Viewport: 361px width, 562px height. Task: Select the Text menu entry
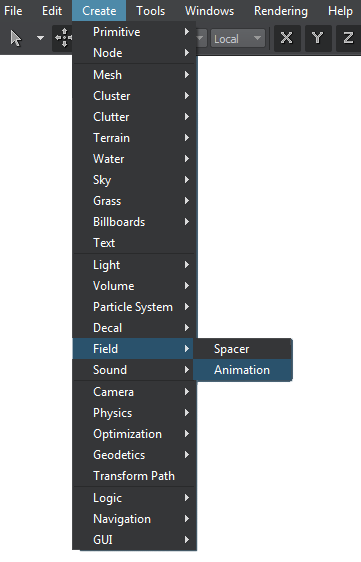pyautogui.click(x=134, y=243)
